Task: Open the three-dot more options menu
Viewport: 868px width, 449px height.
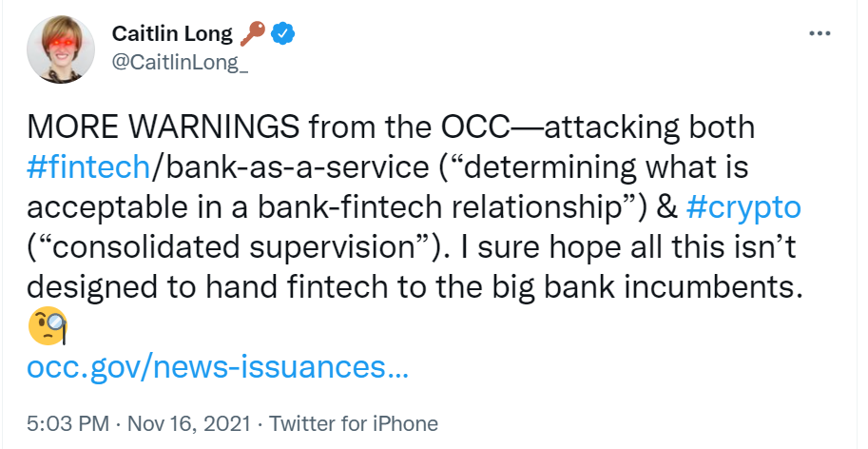Action: pyautogui.click(x=820, y=33)
